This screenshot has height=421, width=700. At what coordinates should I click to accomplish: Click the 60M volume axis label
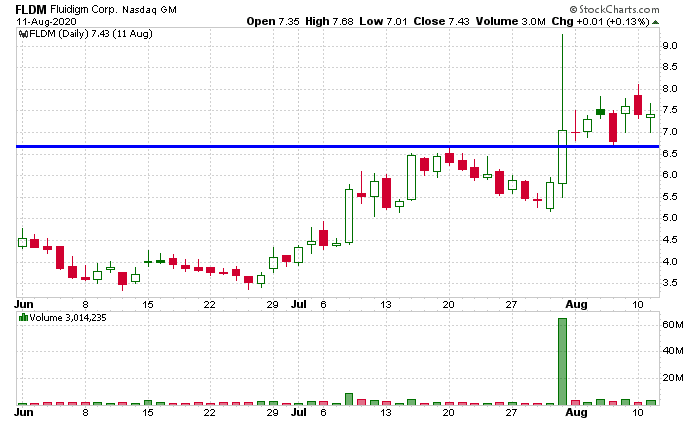tap(673, 325)
